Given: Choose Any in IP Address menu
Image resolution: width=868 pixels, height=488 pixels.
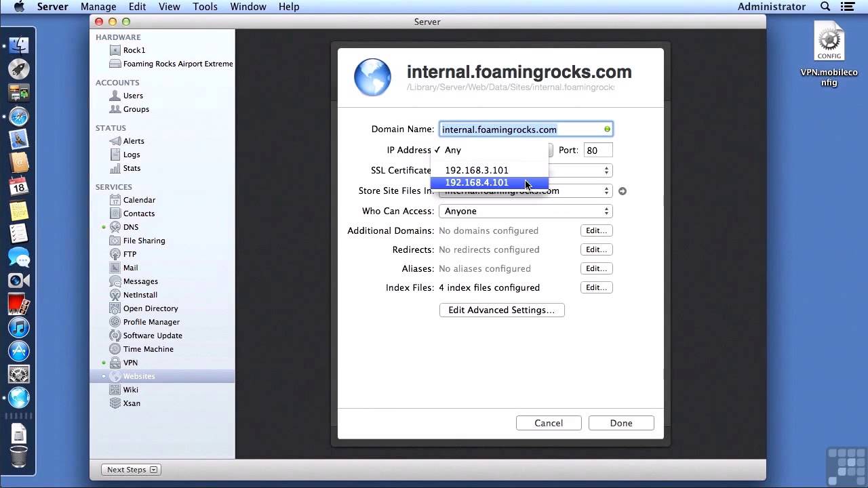Looking at the screenshot, I should [489, 150].
